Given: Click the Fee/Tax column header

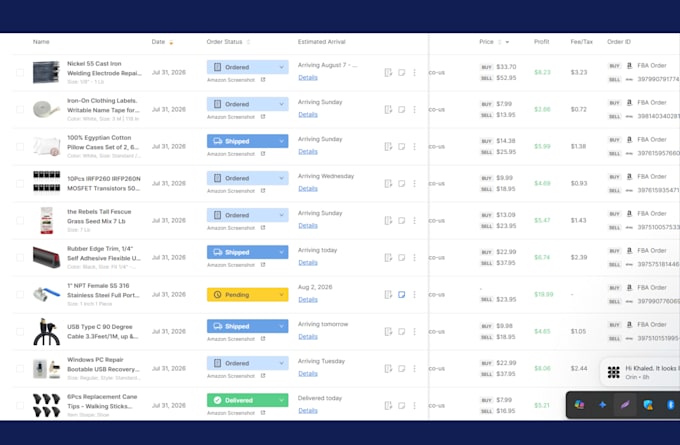Looking at the screenshot, I should (x=582, y=42).
